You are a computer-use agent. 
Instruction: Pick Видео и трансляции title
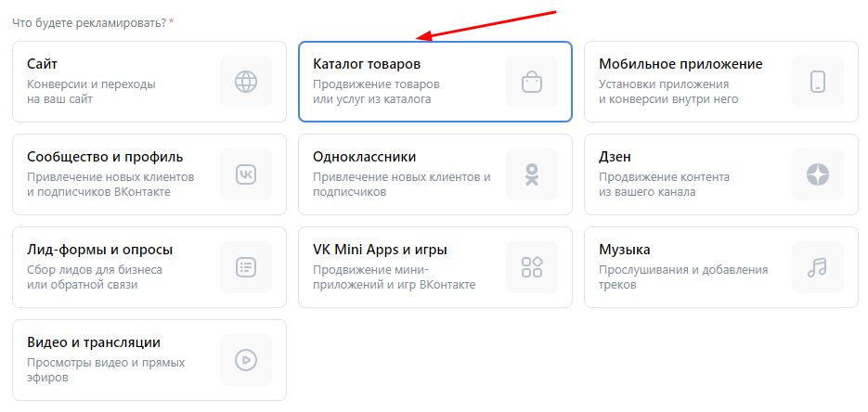pyautogui.click(x=94, y=343)
